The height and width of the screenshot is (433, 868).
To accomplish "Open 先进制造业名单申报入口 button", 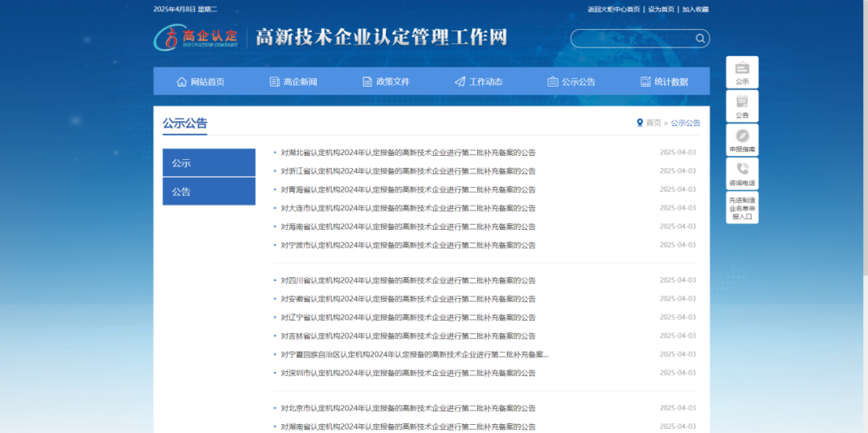I will click(742, 207).
